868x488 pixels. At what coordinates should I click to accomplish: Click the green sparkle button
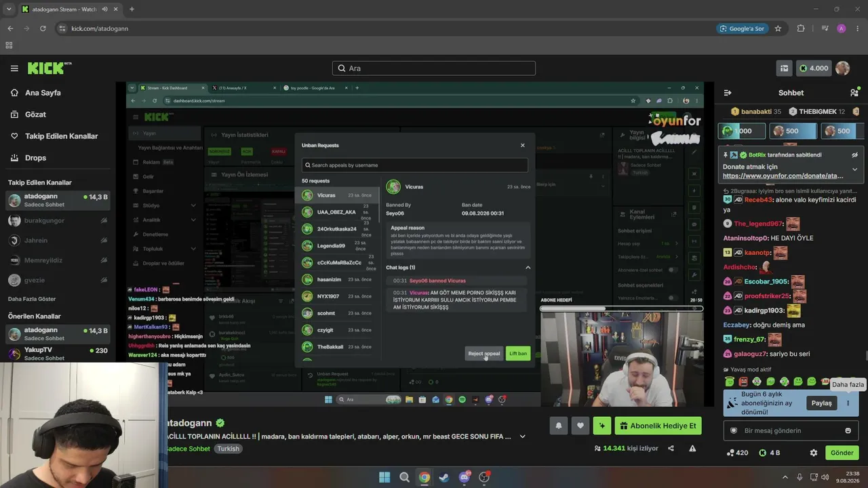(x=601, y=426)
